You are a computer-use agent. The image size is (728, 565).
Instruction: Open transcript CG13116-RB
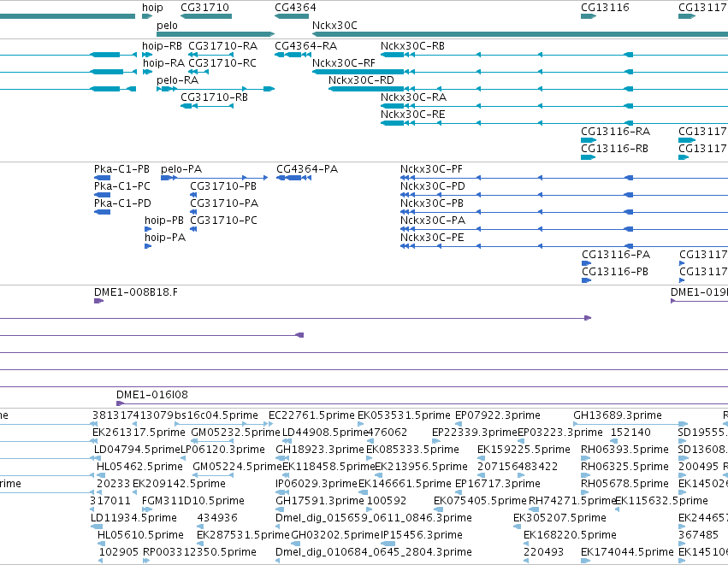tap(615, 149)
